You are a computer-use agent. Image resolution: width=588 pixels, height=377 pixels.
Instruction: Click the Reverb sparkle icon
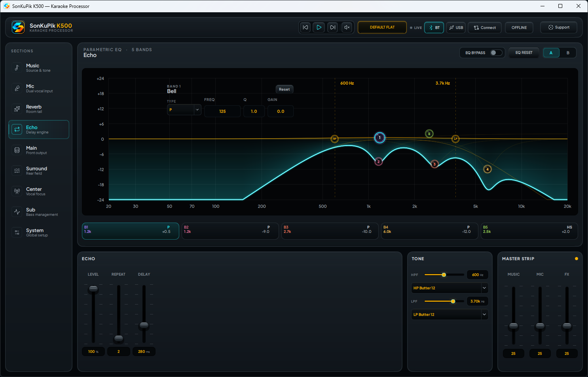[x=17, y=109]
